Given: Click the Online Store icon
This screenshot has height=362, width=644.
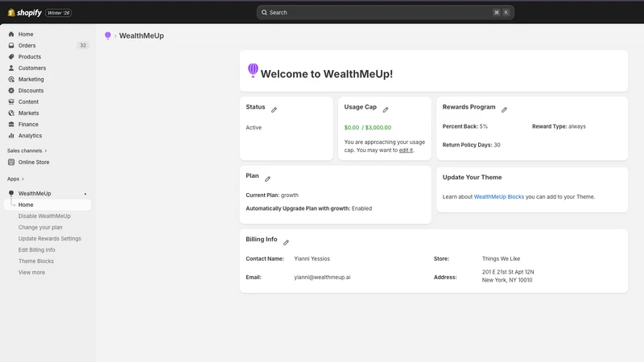Looking at the screenshot, I should click(x=11, y=162).
